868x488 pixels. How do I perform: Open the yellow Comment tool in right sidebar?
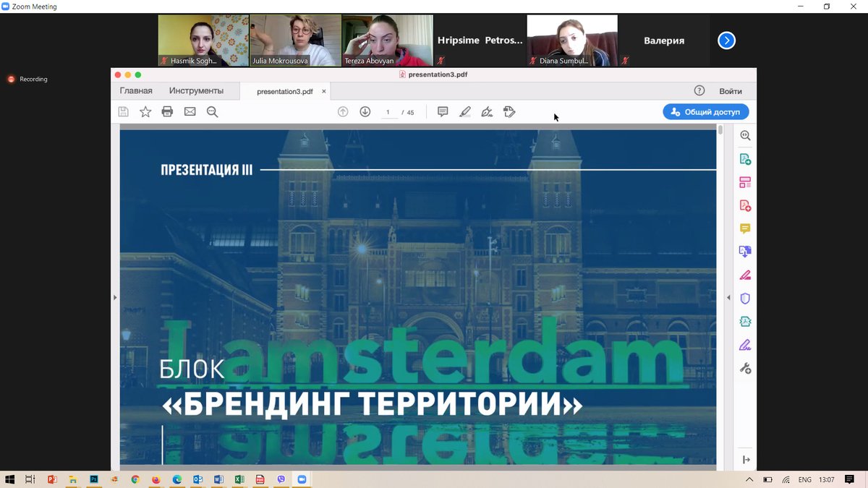[x=745, y=228]
